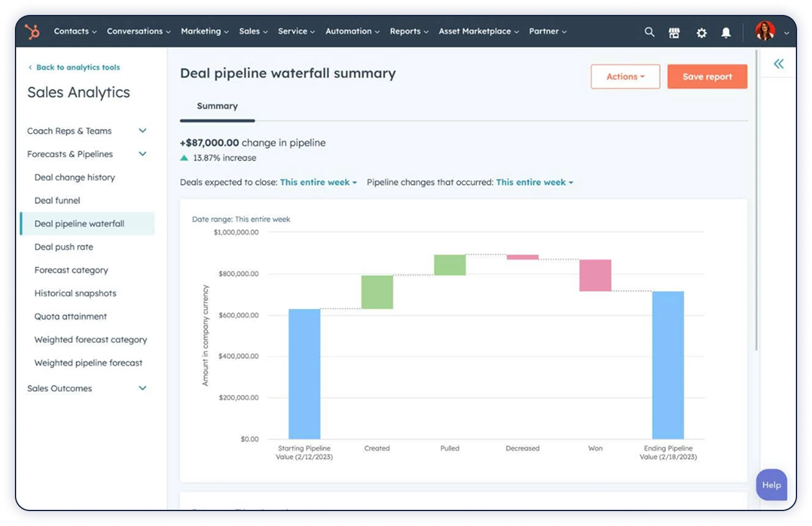
Task: Click the Ending Pipeline Value blue bar
Action: coord(668,365)
